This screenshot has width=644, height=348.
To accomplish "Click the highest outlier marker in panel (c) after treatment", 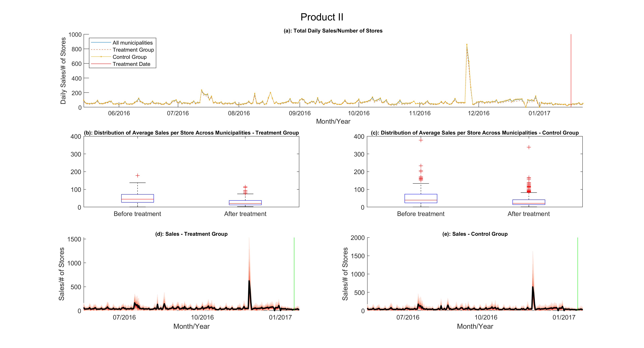I will (x=529, y=147).
